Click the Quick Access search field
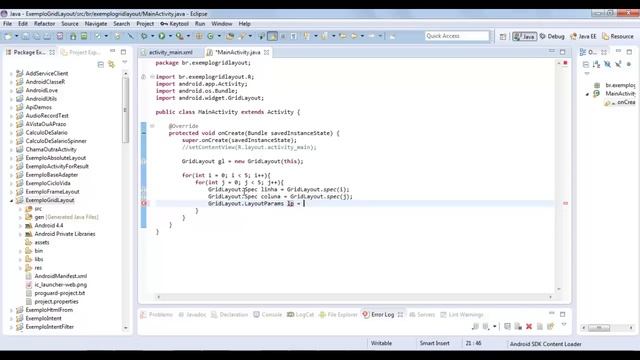The width and height of the screenshot is (640, 360). (x=457, y=36)
